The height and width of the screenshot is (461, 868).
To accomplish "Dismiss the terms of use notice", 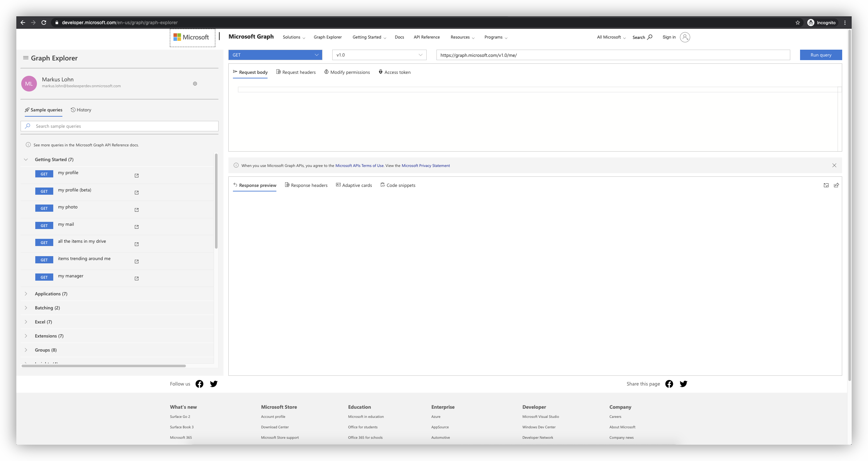I will tap(834, 165).
